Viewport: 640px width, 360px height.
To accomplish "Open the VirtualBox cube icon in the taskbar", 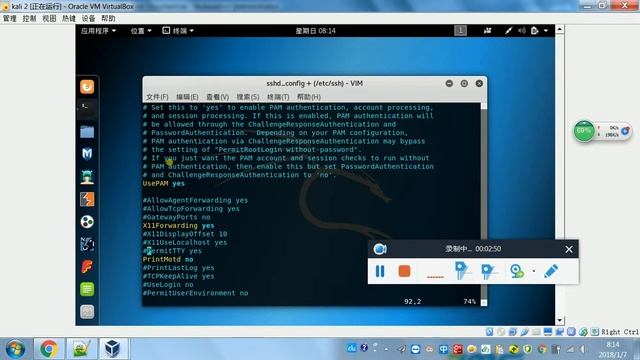I will click(x=112, y=349).
